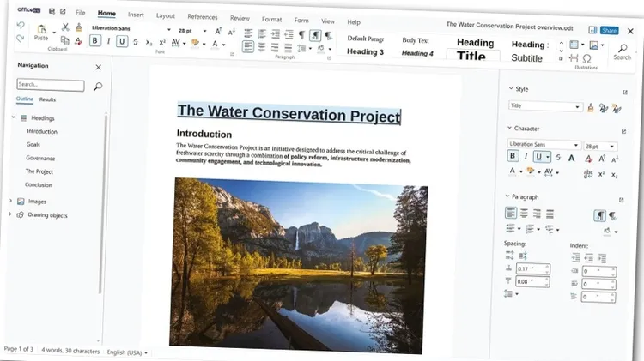Expand the Images node in Navigation

pos(10,201)
